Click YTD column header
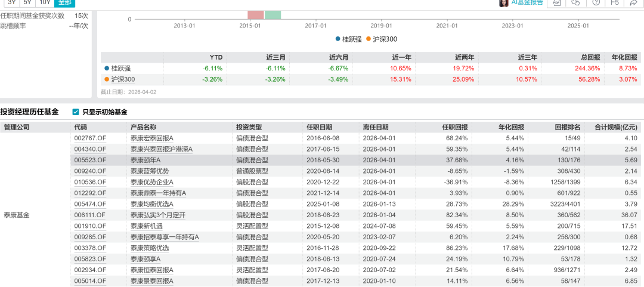Image resolution: width=644 pixels, height=287 pixels. (216, 57)
